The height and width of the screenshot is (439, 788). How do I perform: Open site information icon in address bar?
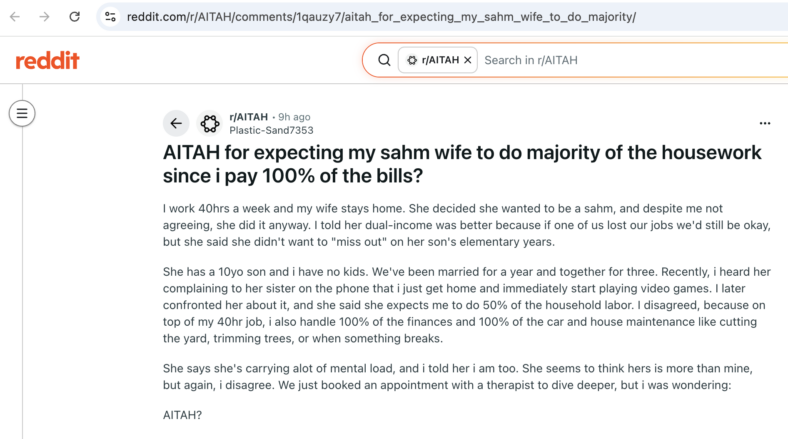(110, 17)
